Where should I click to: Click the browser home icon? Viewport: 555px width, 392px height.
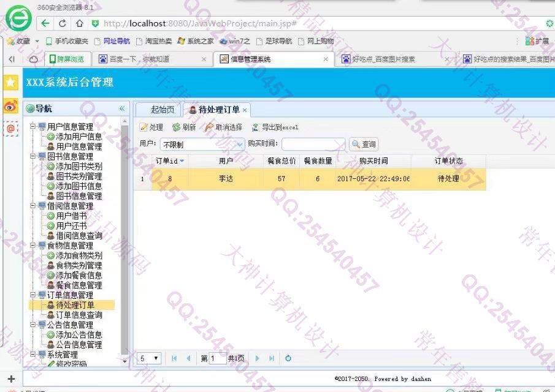click(79, 23)
